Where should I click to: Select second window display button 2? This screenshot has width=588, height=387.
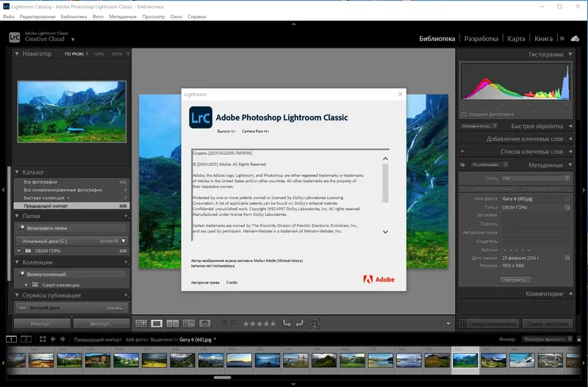(x=26, y=339)
